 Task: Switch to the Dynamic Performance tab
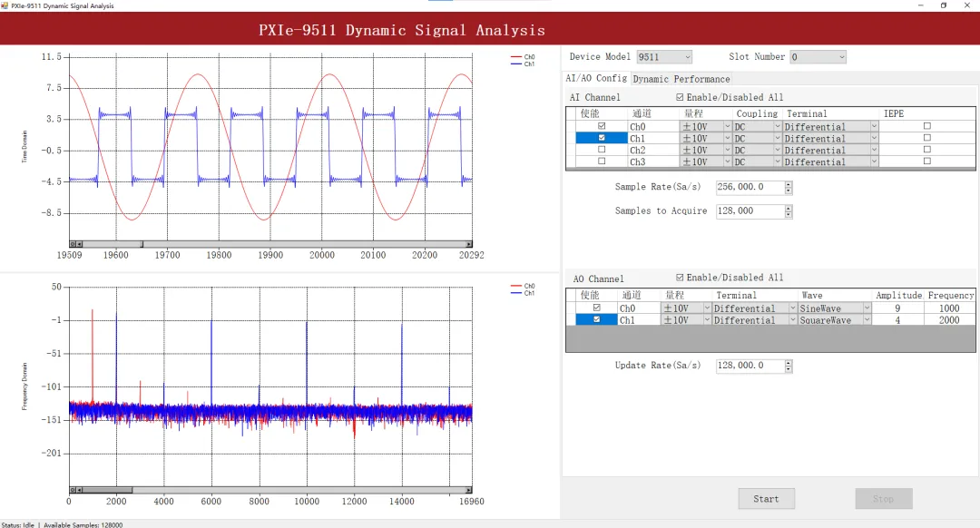tap(681, 79)
